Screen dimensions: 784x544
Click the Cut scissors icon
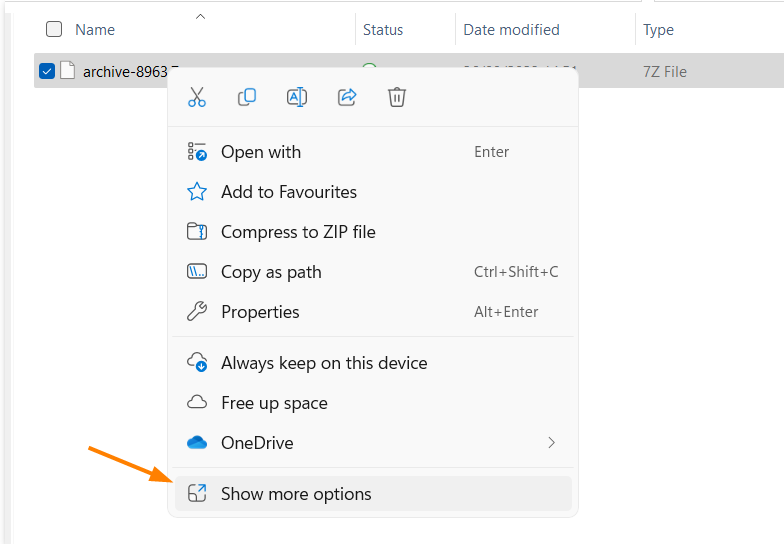197,97
